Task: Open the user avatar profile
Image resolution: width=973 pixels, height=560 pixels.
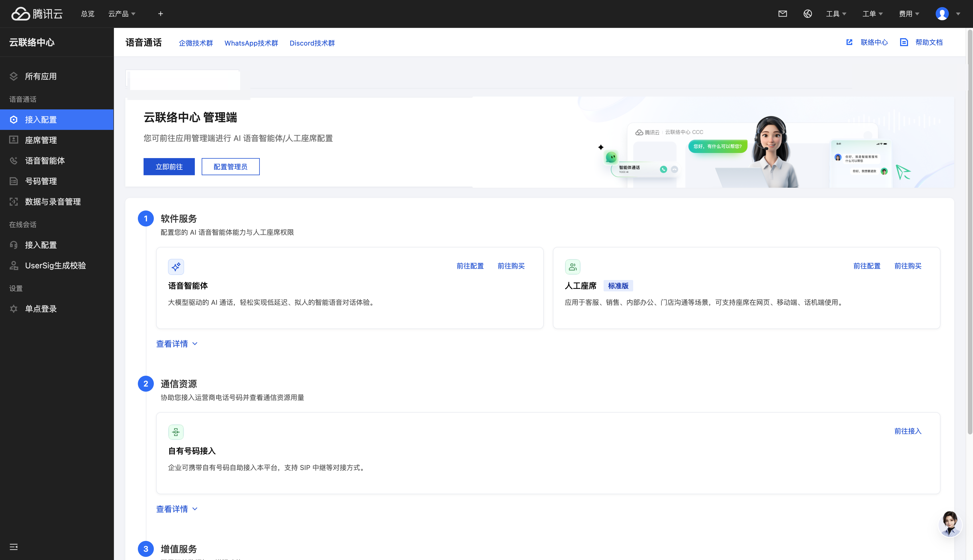Action: pyautogui.click(x=942, y=14)
